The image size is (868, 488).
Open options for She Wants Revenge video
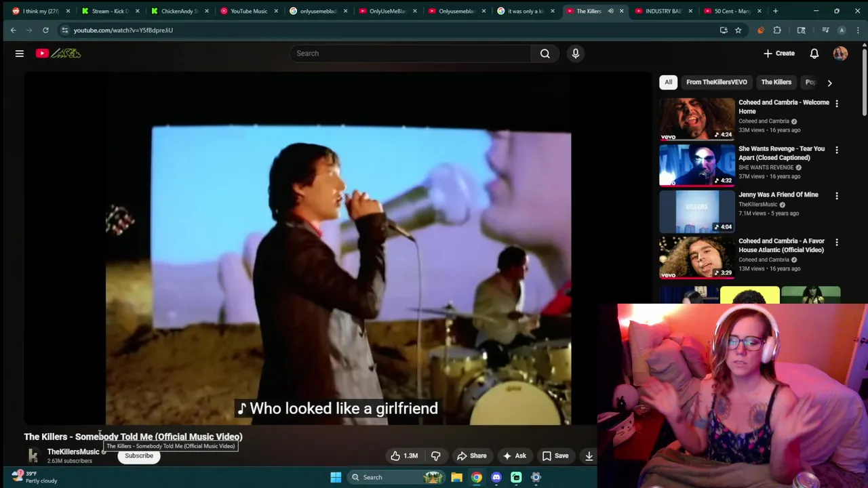coord(837,150)
